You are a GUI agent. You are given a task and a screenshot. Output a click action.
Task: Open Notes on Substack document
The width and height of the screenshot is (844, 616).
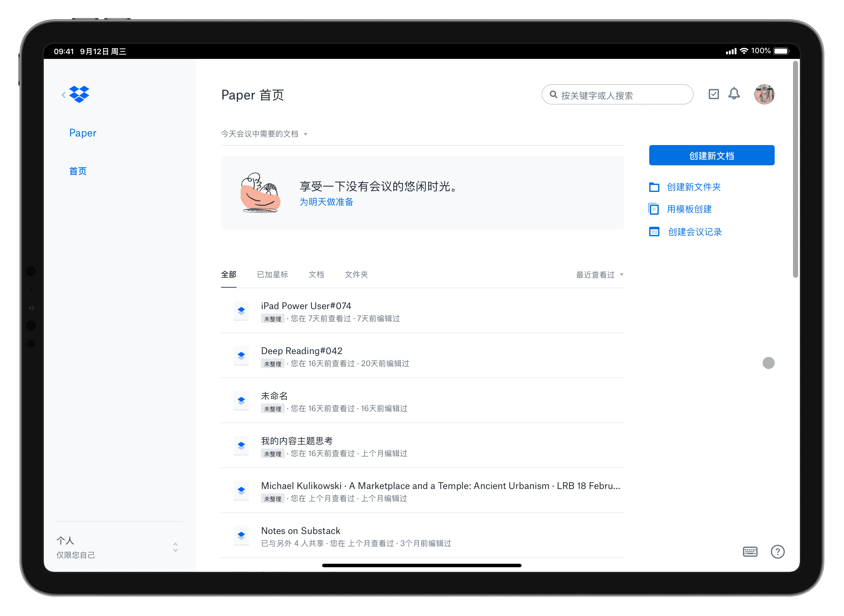pos(301,531)
